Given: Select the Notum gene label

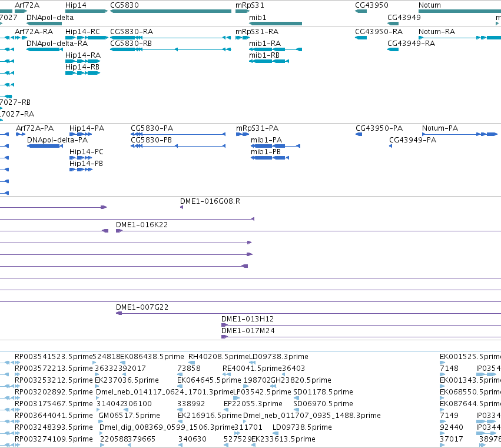Looking at the screenshot, I should [429, 5].
